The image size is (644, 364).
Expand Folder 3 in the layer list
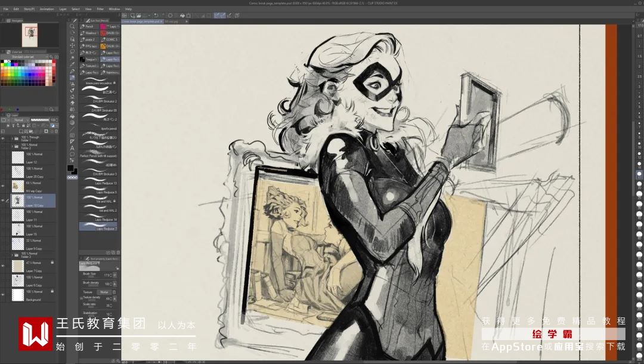(x=12, y=255)
